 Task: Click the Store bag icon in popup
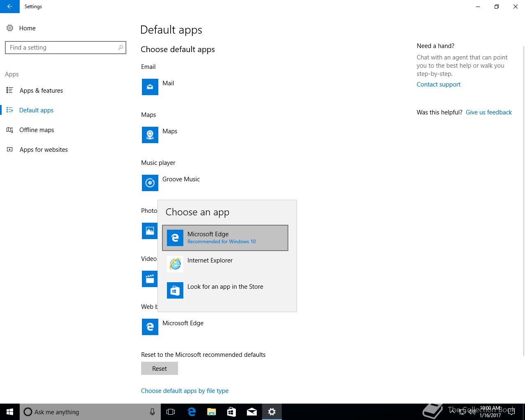point(175,290)
